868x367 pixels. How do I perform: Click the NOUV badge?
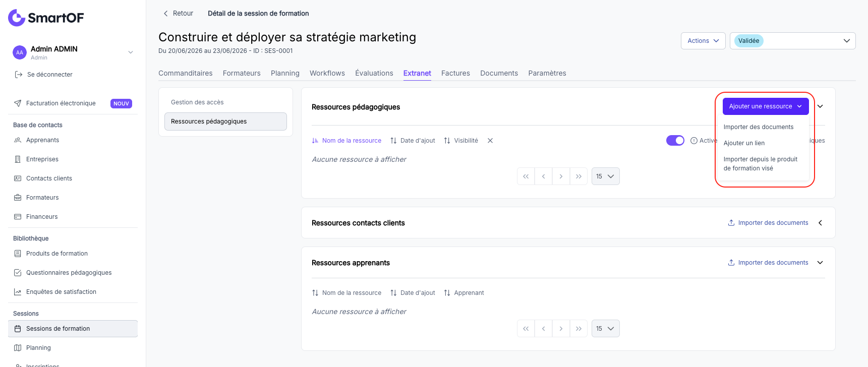(121, 103)
